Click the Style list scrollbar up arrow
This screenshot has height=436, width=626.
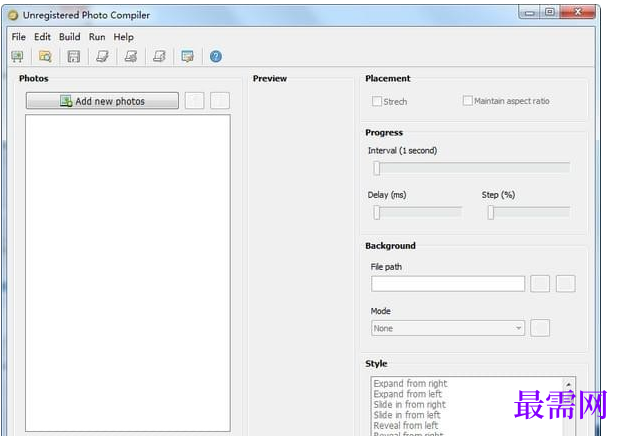569,385
